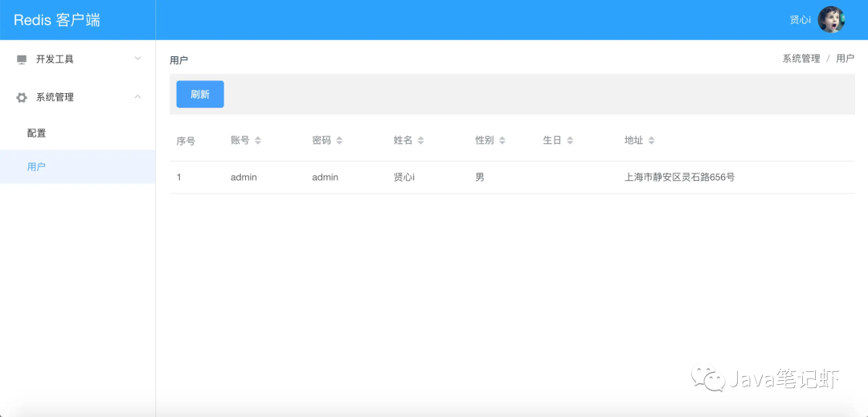Screen dimensions: 868x417
Task: Click address 上海市静安区灵石路656号
Action: coord(680,178)
